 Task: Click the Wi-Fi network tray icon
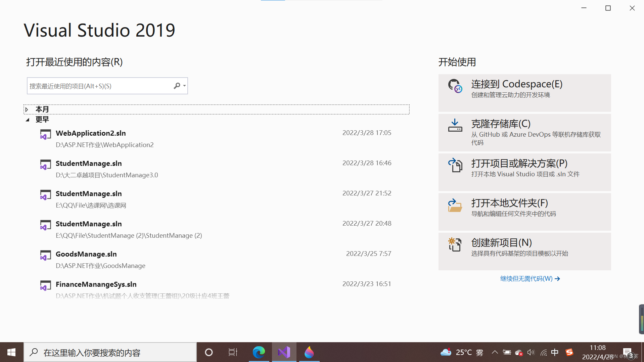pyautogui.click(x=543, y=352)
